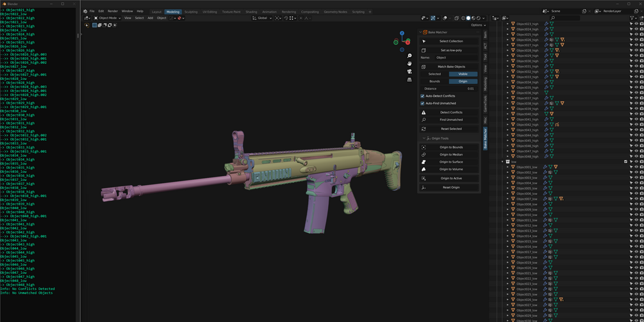The image size is (644, 322).
Task: Click the Name input field containing Object
Action: tap(456, 58)
